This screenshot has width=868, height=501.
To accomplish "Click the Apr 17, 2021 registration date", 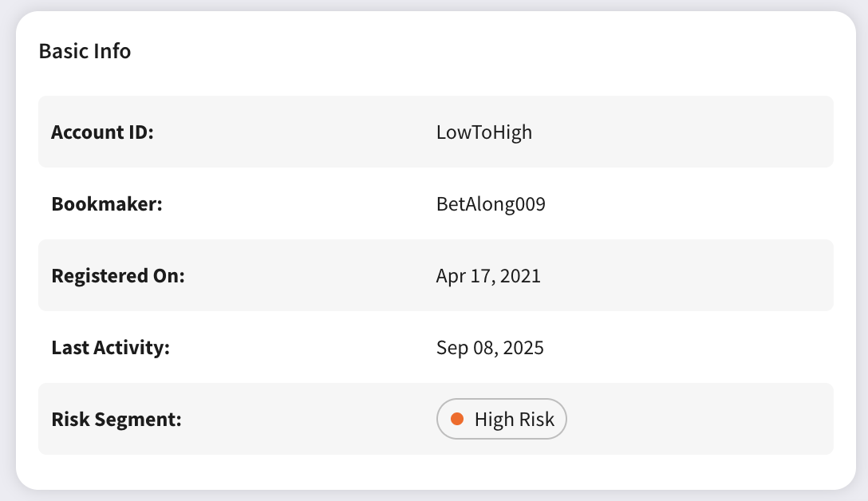I will click(x=488, y=275).
